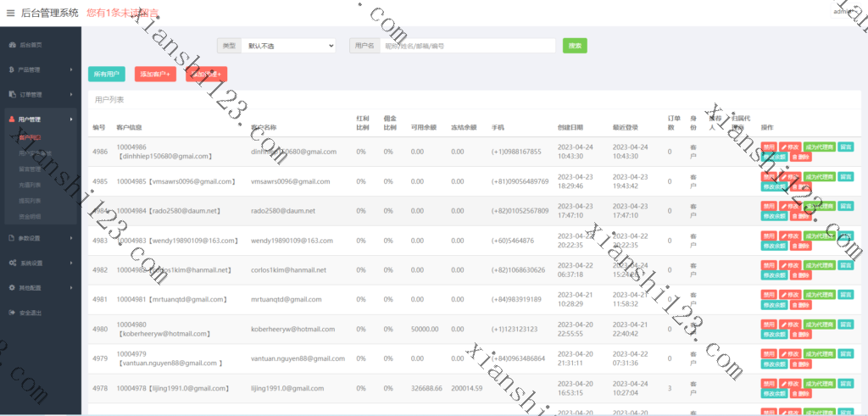Click the copy icon beside 订单管理
Viewport: 868px width, 416px height.
[12, 95]
